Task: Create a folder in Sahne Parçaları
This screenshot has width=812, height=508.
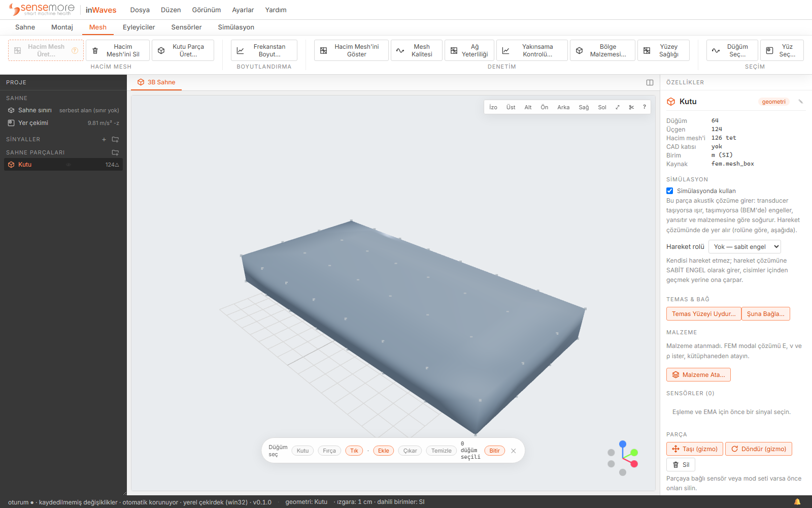Action: 115,152
